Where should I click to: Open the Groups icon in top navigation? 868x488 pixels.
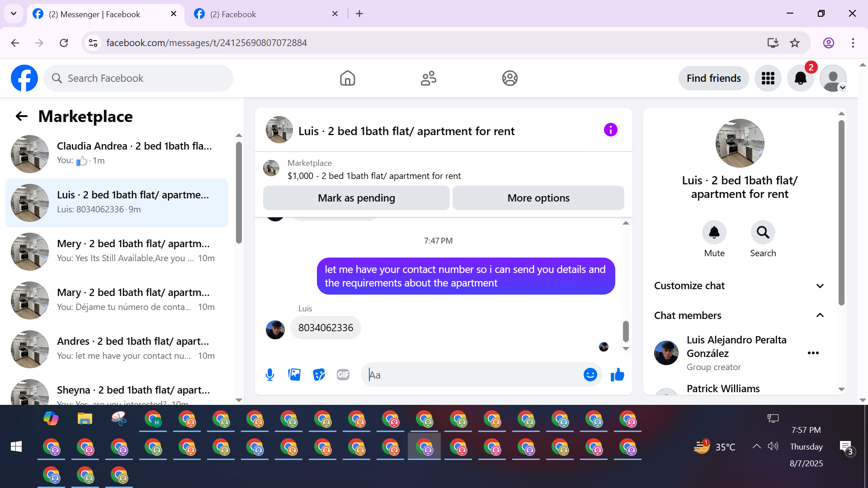510,78
